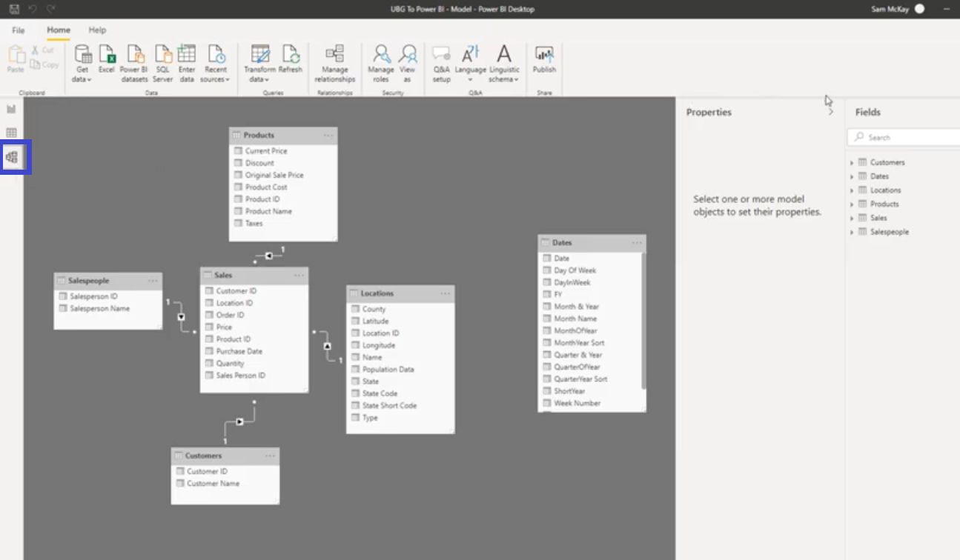
Task: Switch to Report view in left sidebar
Action: (x=10, y=108)
